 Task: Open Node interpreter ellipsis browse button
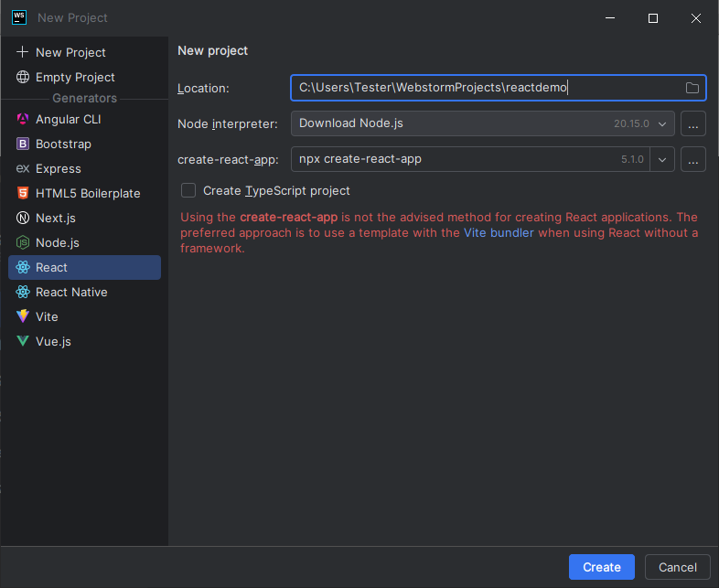pyautogui.click(x=692, y=123)
